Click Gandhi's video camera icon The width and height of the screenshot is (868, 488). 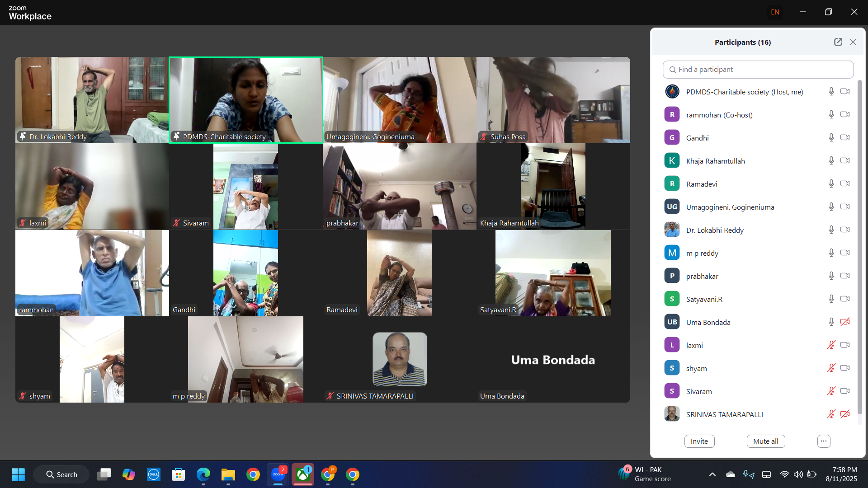point(845,138)
